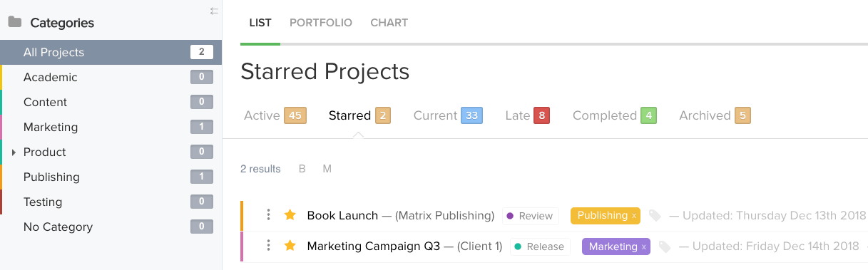
Task: Open the Release status dropdown for Marketing Campaign
Action: 540,246
